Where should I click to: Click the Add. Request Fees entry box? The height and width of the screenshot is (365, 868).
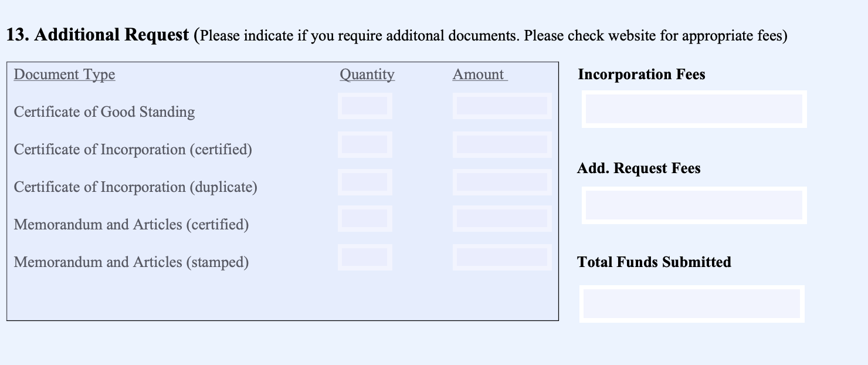pos(694,204)
